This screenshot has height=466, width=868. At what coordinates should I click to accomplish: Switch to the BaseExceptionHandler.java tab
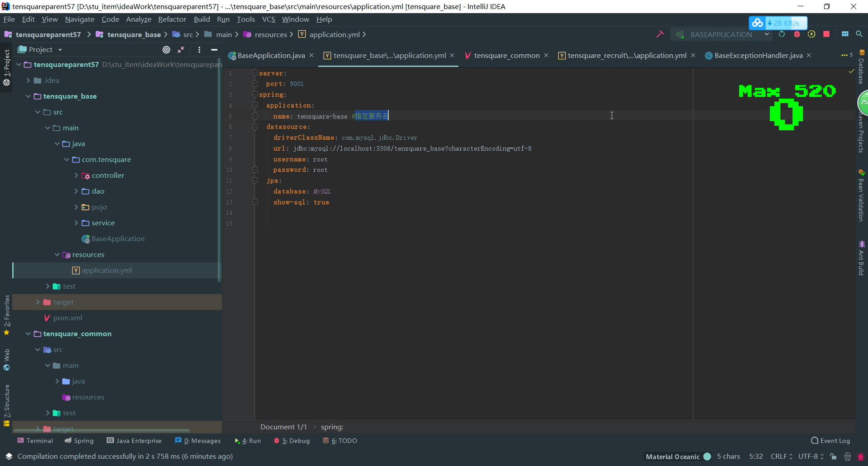click(x=758, y=55)
